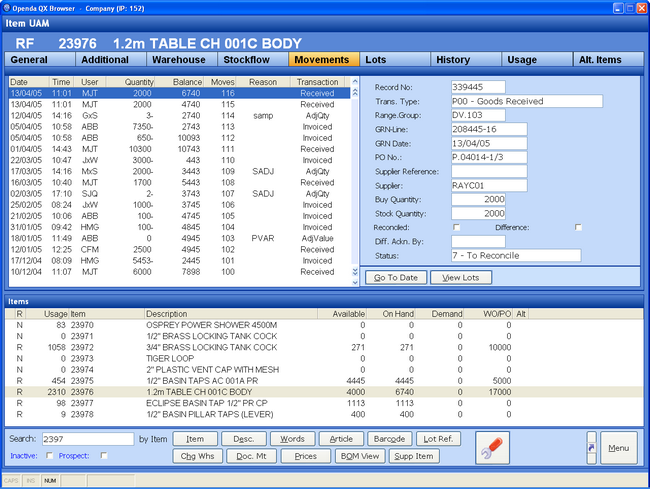Image resolution: width=650 pixels, height=489 pixels.
Task: Open the Prices button
Action: [x=306, y=456]
